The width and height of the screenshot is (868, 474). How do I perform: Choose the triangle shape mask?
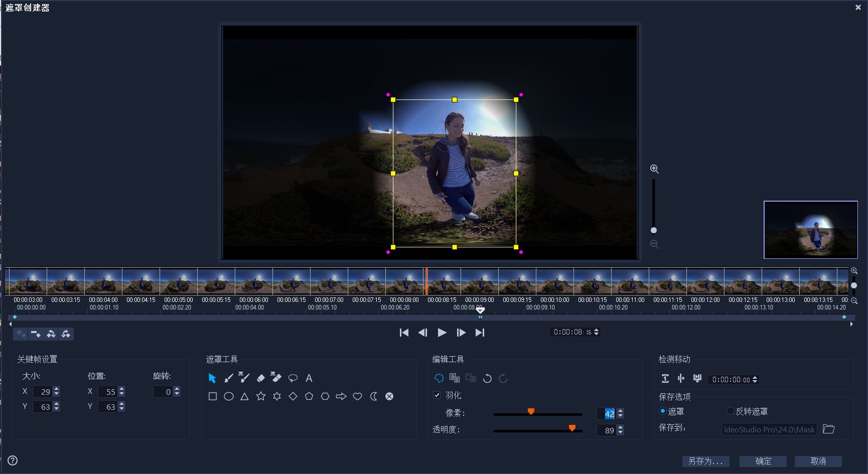244,396
